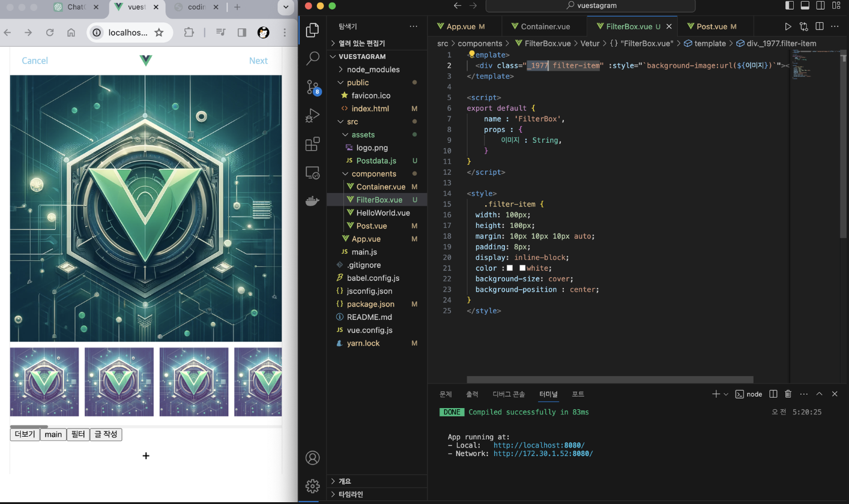Split the terminal panel

tap(773, 394)
